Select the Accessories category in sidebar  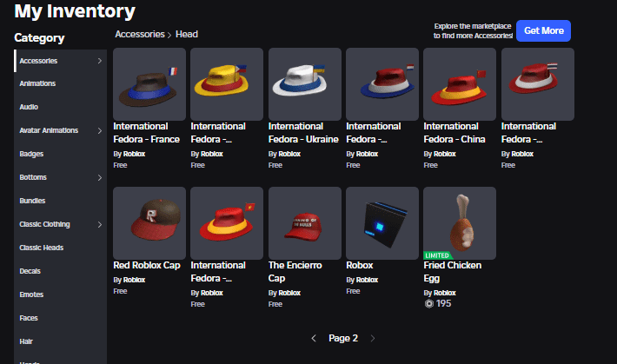(61, 61)
